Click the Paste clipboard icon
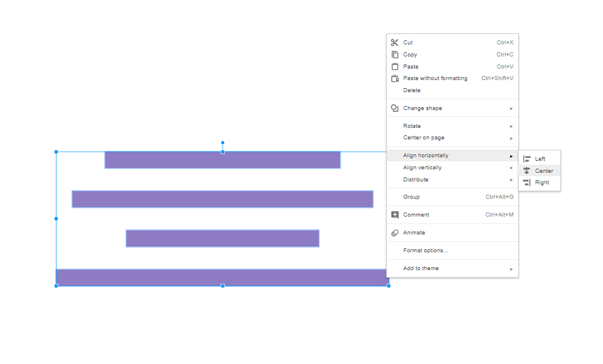This screenshot has width=603, height=364. pyautogui.click(x=395, y=67)
